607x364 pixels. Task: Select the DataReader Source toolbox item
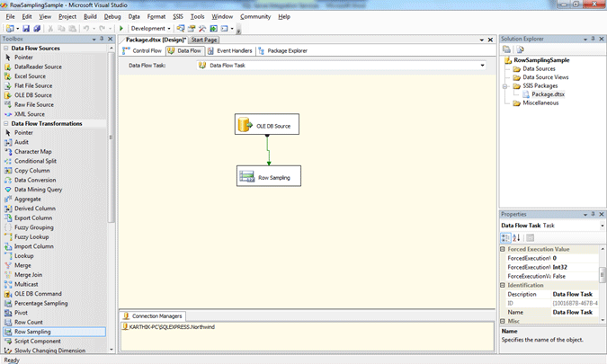click(38, 67)
